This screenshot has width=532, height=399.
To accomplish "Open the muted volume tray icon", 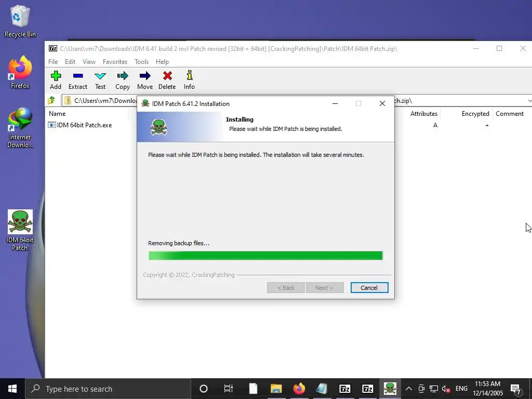I will (x=446, y=389).
